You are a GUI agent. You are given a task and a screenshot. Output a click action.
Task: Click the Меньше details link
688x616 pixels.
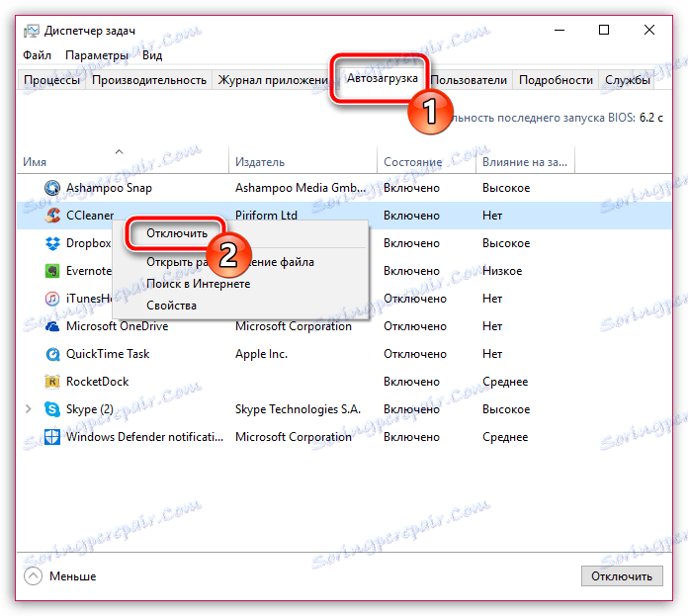pyautogui.click(x=73, y=576)
